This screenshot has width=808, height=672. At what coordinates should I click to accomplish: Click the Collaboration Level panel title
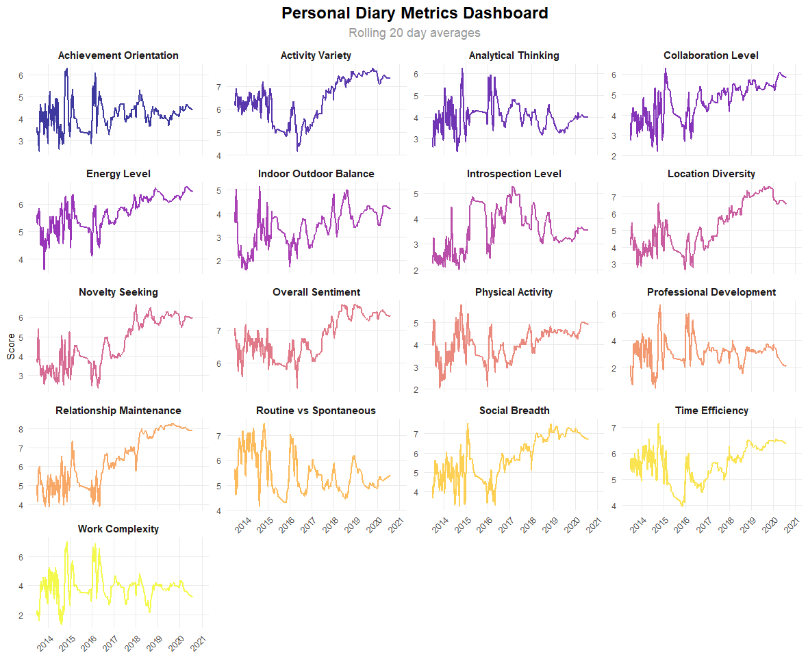click(x=711, y=55)
